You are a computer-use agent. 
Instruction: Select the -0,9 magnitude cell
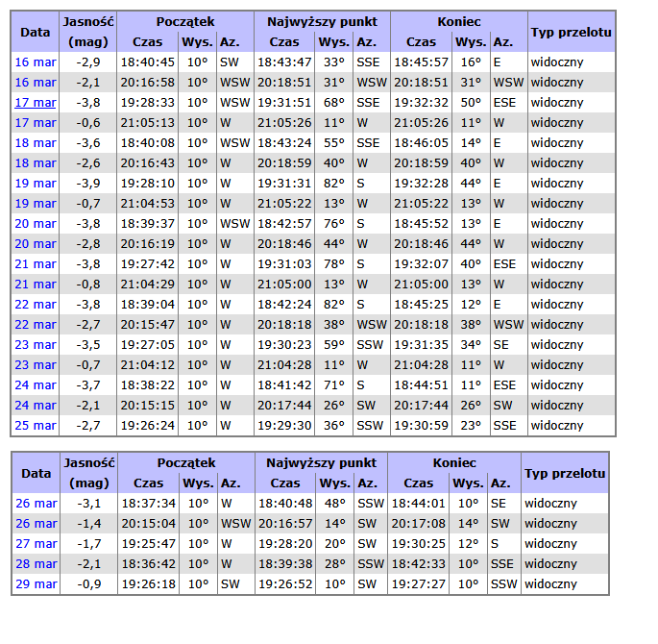(89, 583)
